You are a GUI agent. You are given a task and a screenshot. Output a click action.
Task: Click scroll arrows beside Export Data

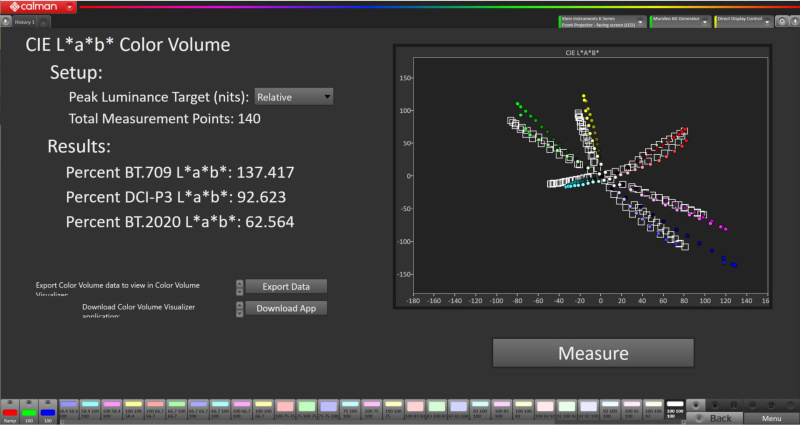[239, 287]
